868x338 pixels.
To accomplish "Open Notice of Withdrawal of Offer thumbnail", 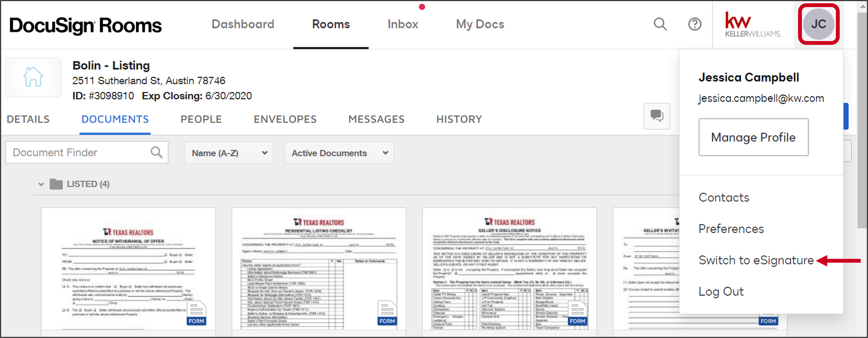I will coord(128,269).
